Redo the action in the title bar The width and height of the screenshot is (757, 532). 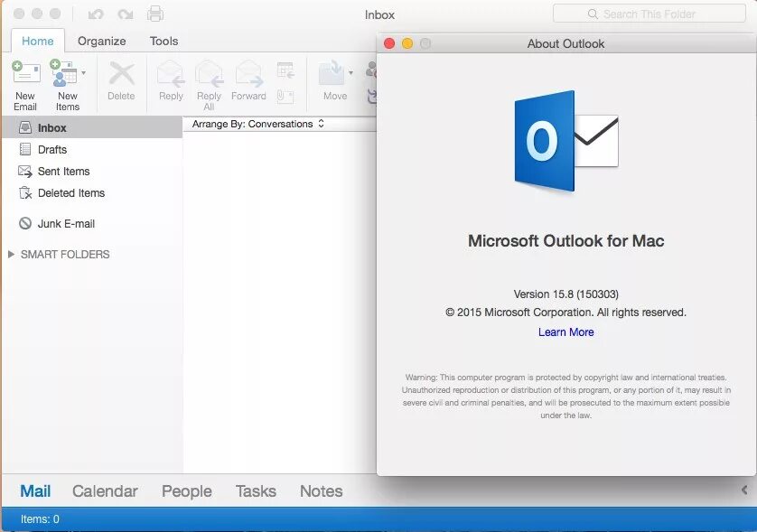[126, 14]
